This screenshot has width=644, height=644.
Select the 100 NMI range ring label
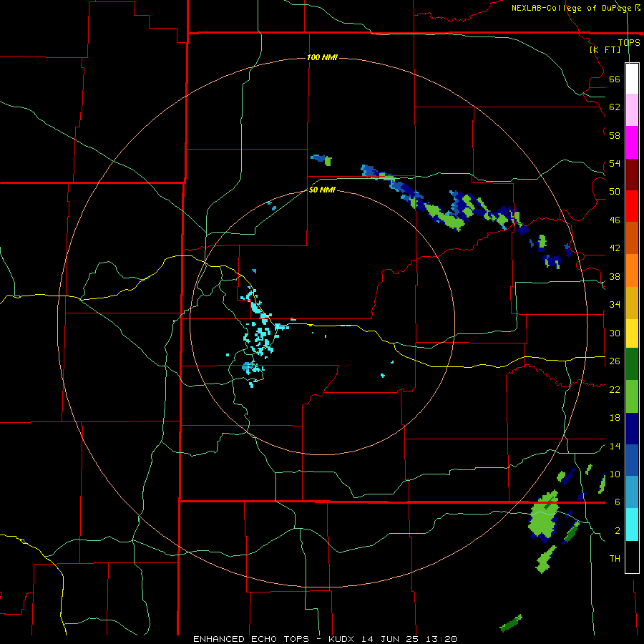point(322,57)
